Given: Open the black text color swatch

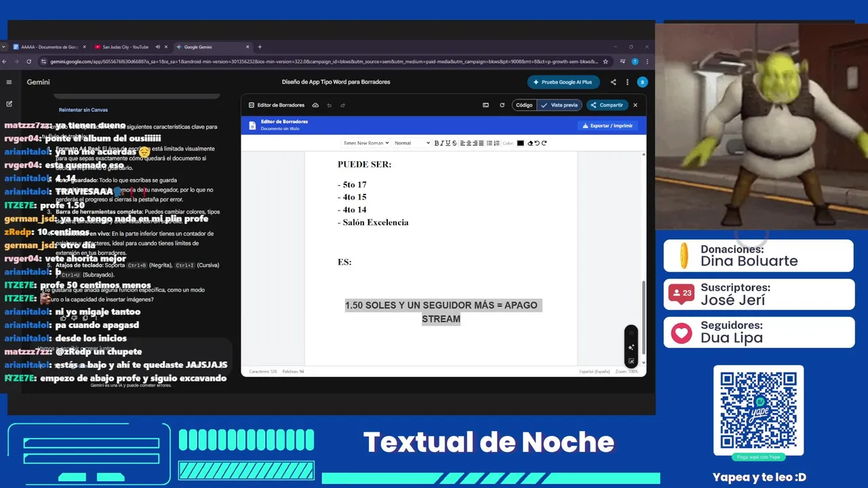Looking at the screenshot, I should click(520, 143).
